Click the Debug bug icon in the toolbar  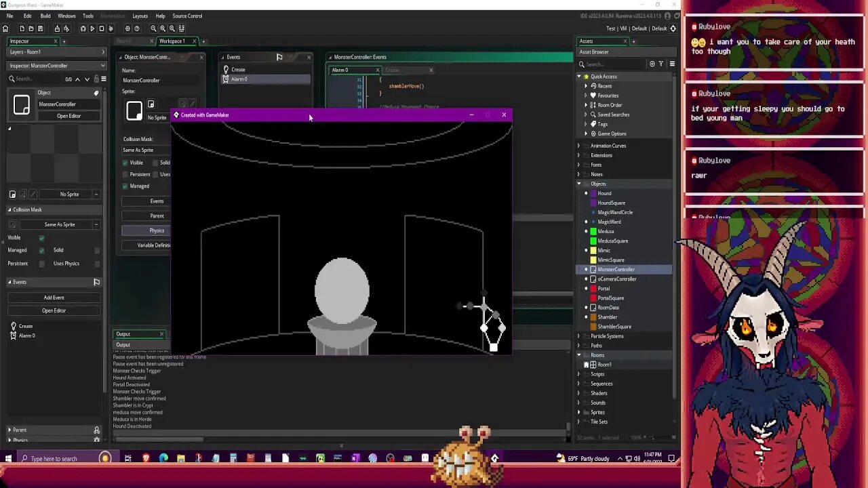[x=83, y=28]
